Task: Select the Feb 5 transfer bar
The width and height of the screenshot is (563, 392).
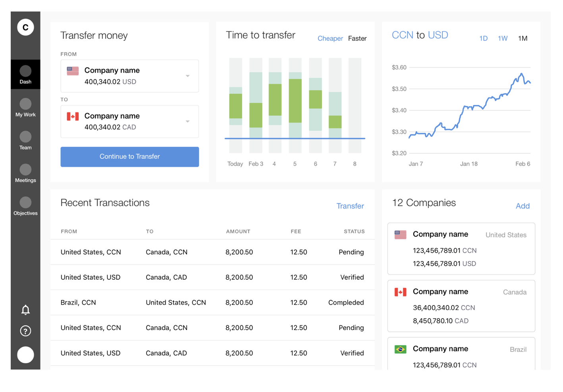Action: click(x=295, y=105)
